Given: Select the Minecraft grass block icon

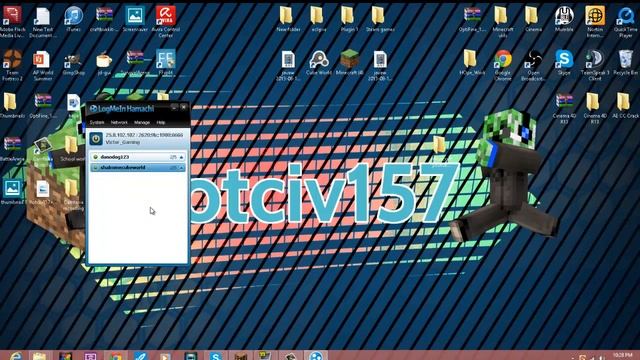Looking at the screenshot, I should 349,63.
